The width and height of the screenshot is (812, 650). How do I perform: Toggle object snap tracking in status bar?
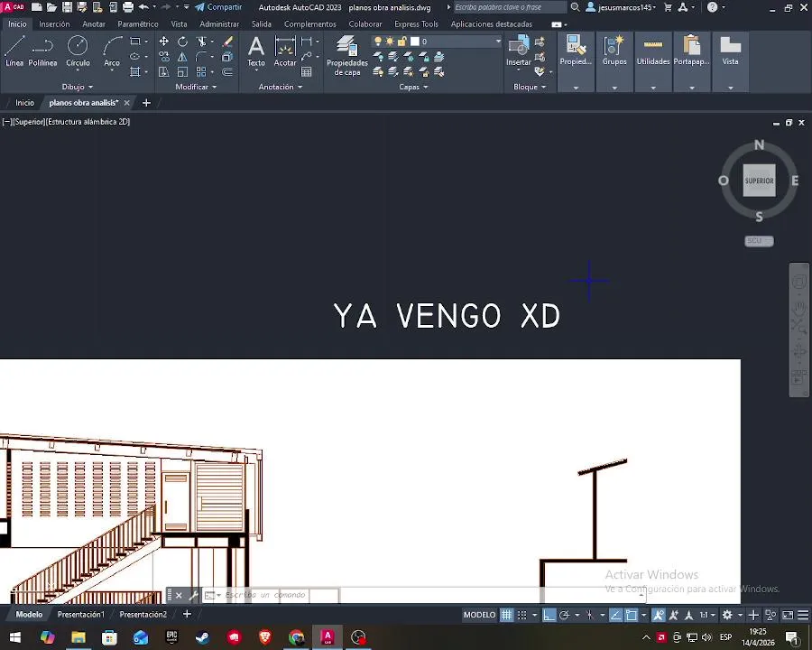[x=615, y=615]
